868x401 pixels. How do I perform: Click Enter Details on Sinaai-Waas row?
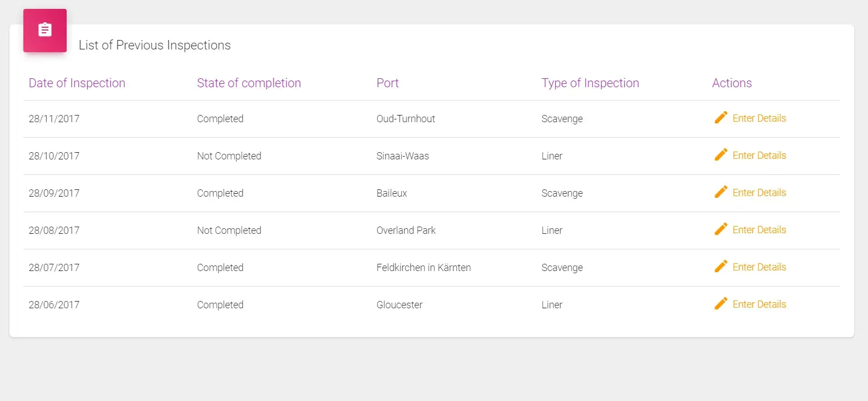pyautogui.click(x=759, y=156)
